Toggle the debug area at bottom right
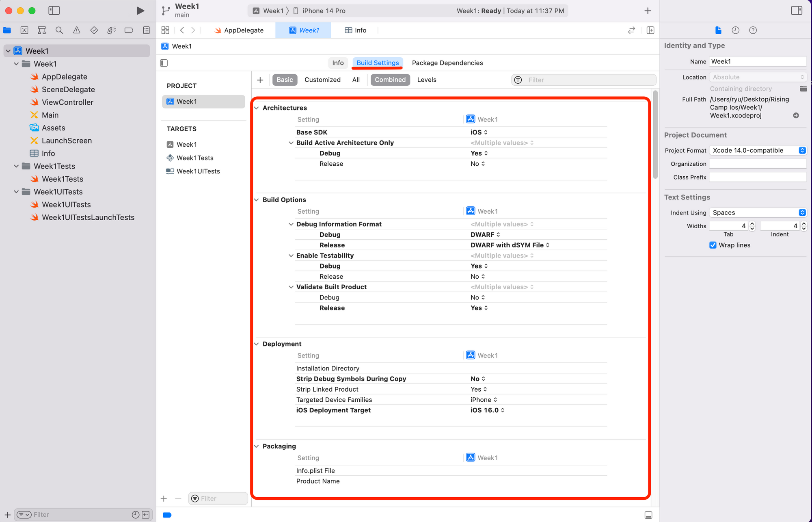The image size is (812, 522). (648, 515)
